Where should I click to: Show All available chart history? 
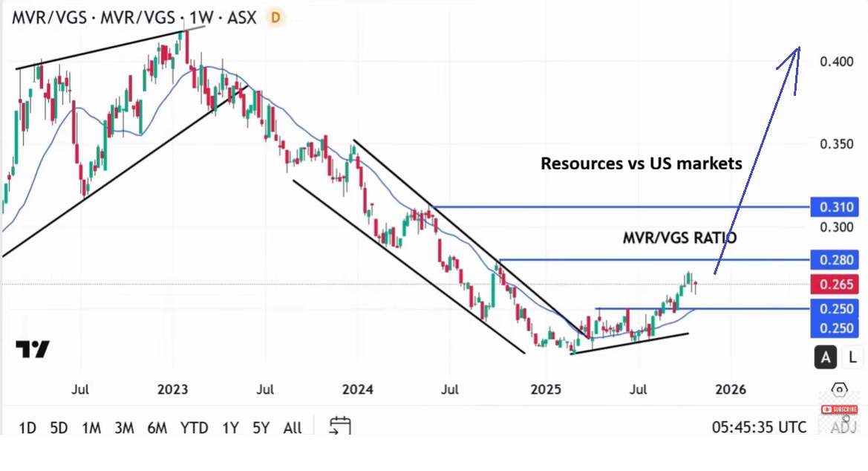[x=293, y=428]
